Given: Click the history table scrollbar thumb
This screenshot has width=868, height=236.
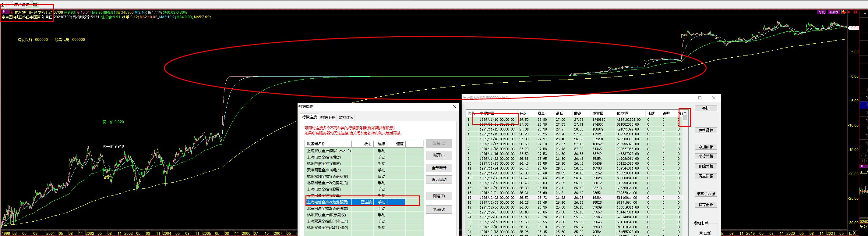Looking at the screenshot, I should point(685,118).
